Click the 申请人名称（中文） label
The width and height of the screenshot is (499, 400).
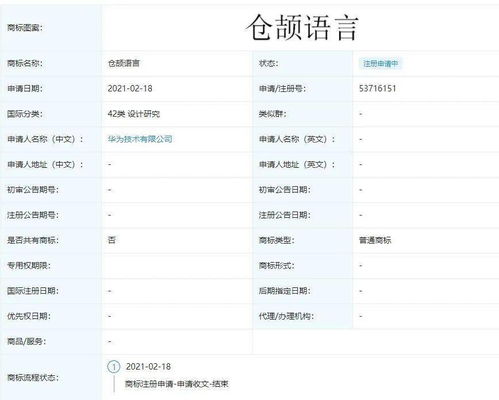pyautogui.click(x=45, y=139)
